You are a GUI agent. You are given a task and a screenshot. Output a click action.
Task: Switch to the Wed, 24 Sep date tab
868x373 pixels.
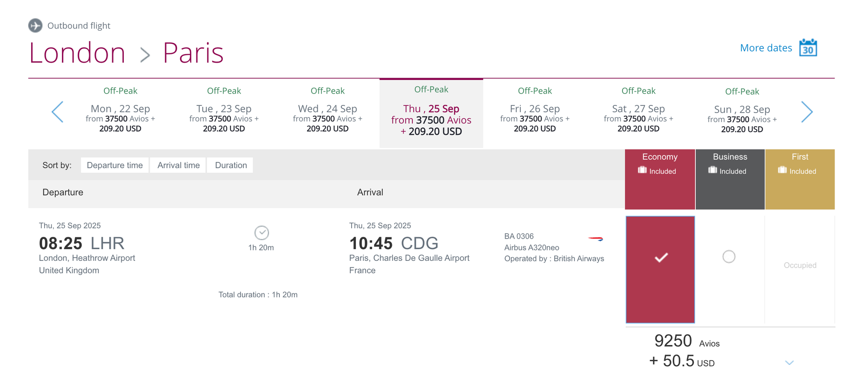(x=327, y=109)
